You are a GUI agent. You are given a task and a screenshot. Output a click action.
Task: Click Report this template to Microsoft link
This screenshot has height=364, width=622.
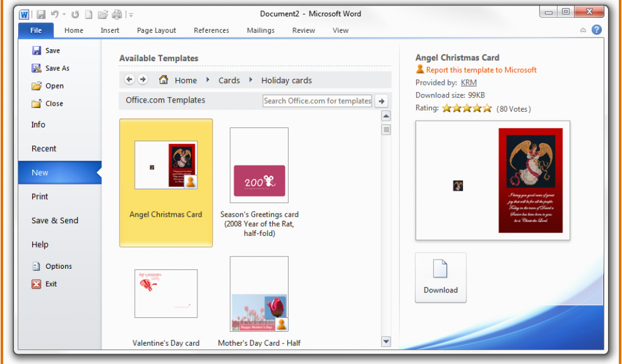click(x=481, y=70)
